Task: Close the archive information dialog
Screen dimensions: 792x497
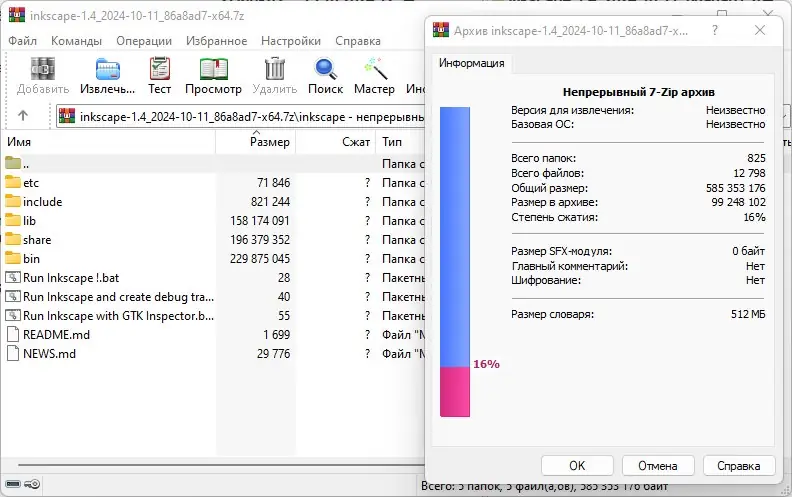Action: click(x=760, y=30)
